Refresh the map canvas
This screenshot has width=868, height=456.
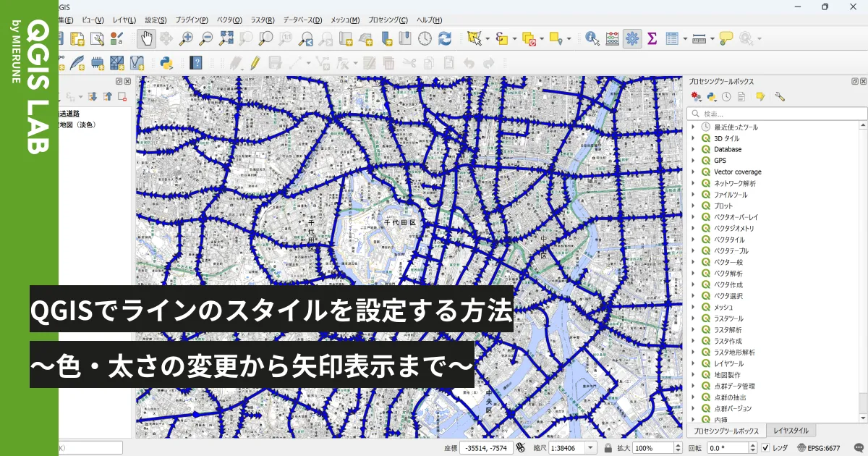[x=445, y=40]
